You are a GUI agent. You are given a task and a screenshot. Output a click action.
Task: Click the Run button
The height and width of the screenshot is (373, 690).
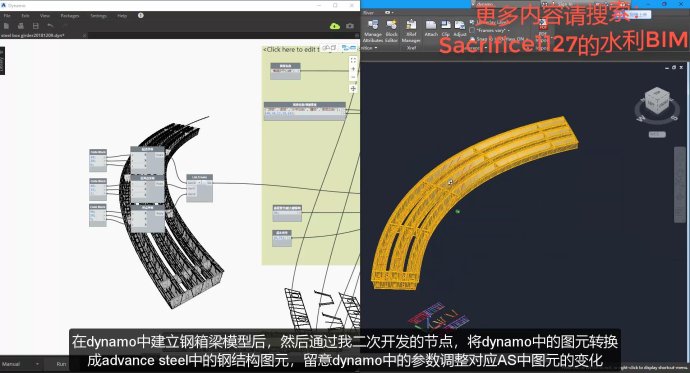tap(61, 364)
